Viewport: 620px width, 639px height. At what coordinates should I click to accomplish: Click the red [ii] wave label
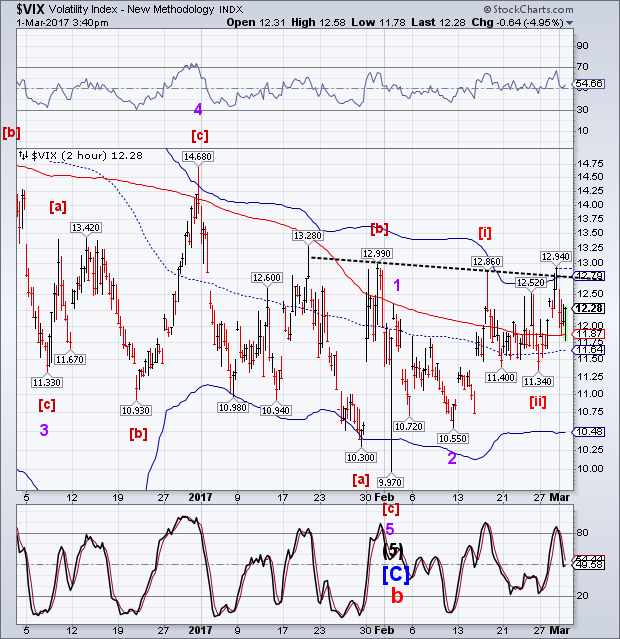tap(538, 402)
